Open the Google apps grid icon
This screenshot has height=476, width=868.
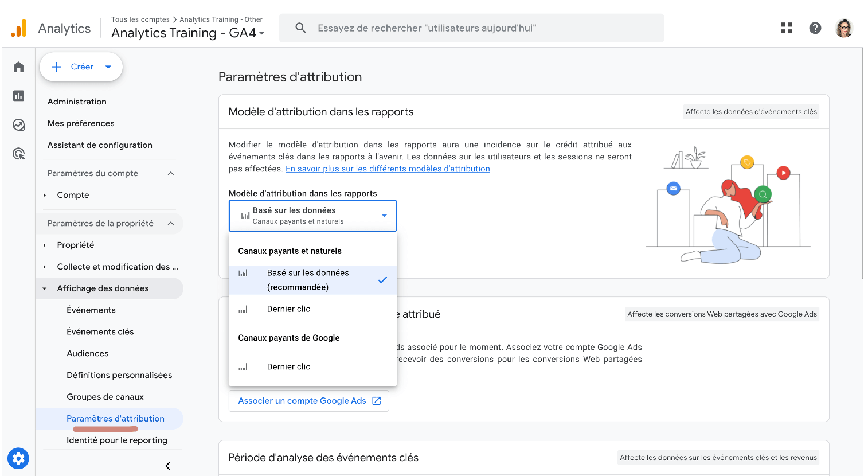[x=786, y=28]
